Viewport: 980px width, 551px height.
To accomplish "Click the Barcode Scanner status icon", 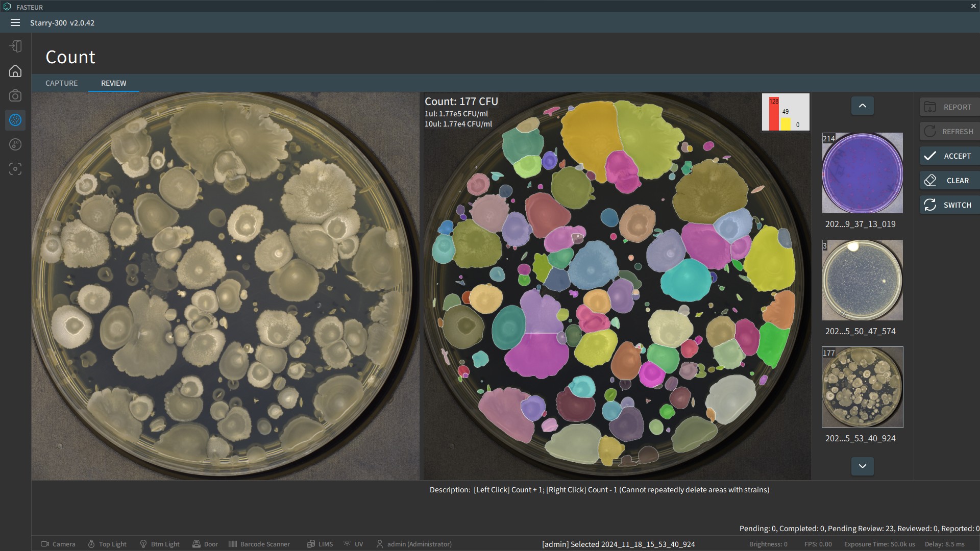I will click(x=233, y=544).
